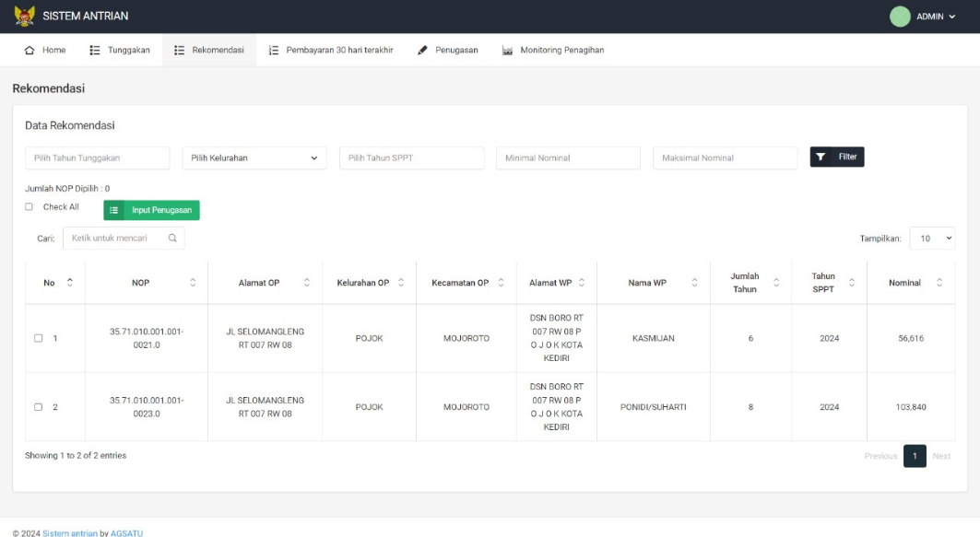Click the Rekomendasi list icon

[x=180, y=50]
